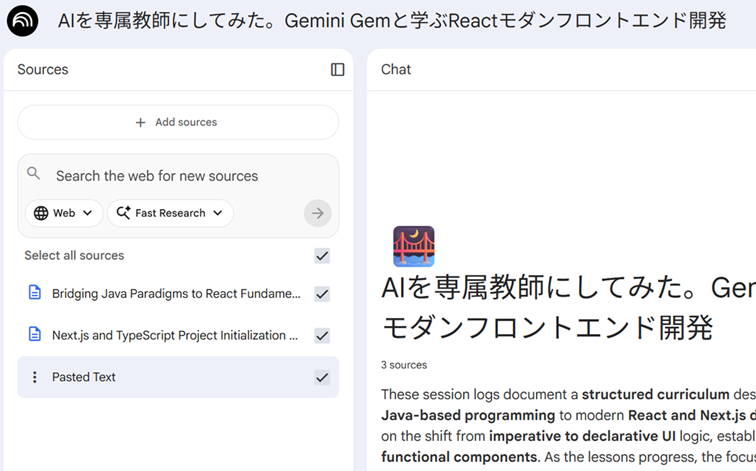The image size is (756, 471).
Task: Open the three-dot menu for Pasted Text
Action: [x=35, y=377]
